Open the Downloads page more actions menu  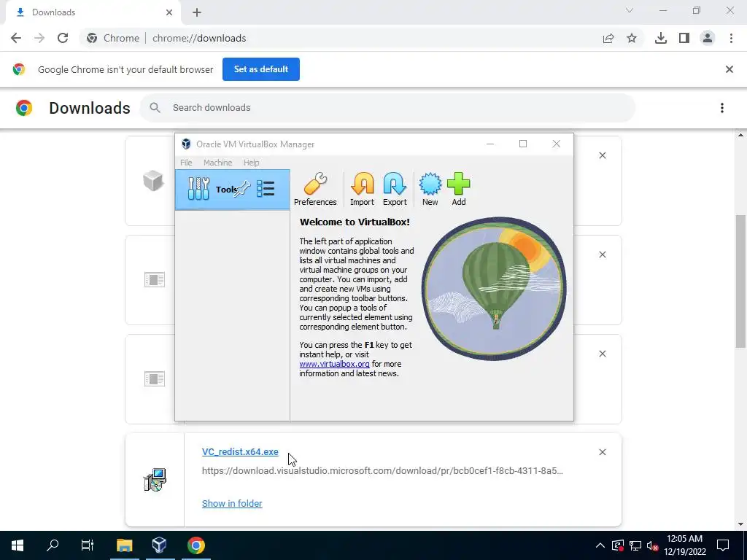721,108
